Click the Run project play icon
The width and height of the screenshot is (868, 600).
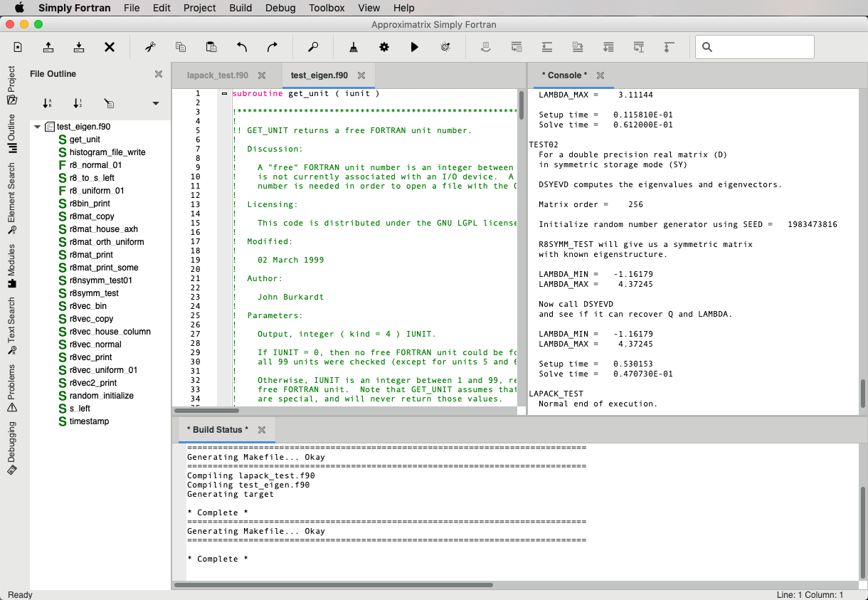pos(415,47)
